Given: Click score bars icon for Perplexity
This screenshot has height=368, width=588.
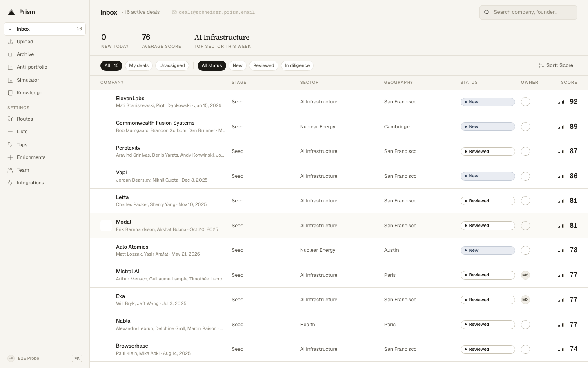Looking at the screenshot, I should (561, 152).
